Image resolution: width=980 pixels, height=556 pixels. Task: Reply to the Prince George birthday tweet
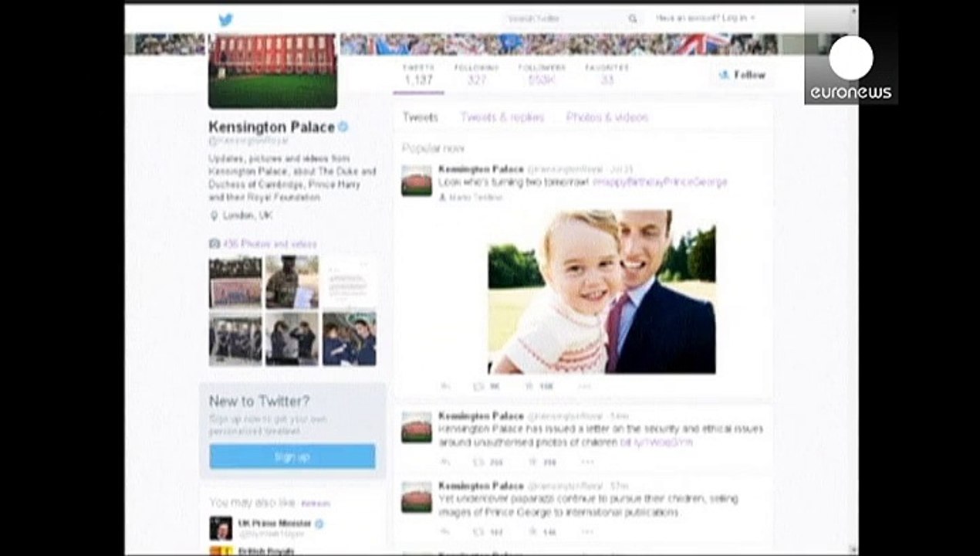[445, 385]
